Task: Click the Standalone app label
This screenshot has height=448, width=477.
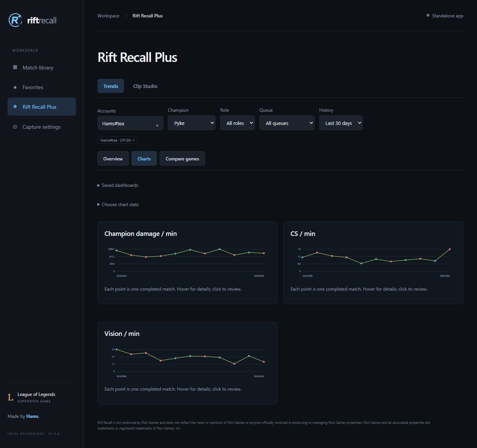Action: [448, 16]
